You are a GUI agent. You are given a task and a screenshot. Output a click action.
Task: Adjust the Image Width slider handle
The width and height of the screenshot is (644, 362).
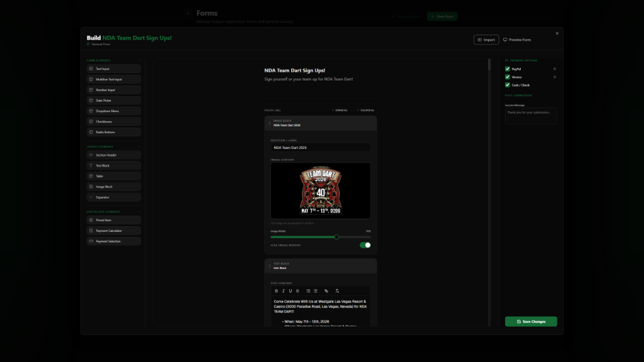336,237
